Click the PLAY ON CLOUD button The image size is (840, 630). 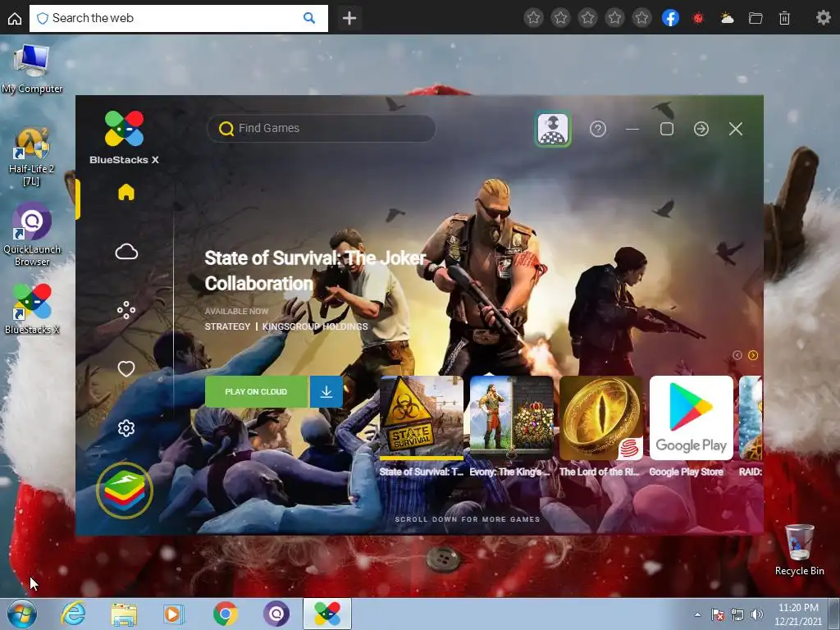(x=256, y=391)
